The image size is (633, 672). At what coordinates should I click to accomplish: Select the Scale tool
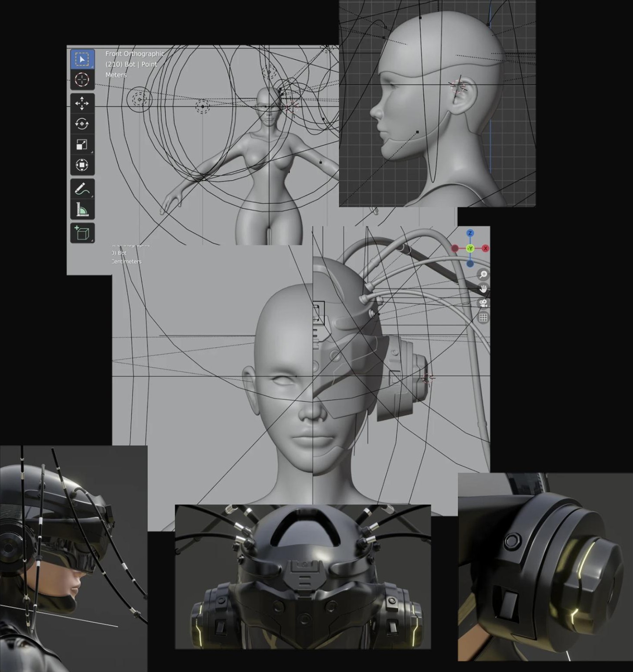82,144
